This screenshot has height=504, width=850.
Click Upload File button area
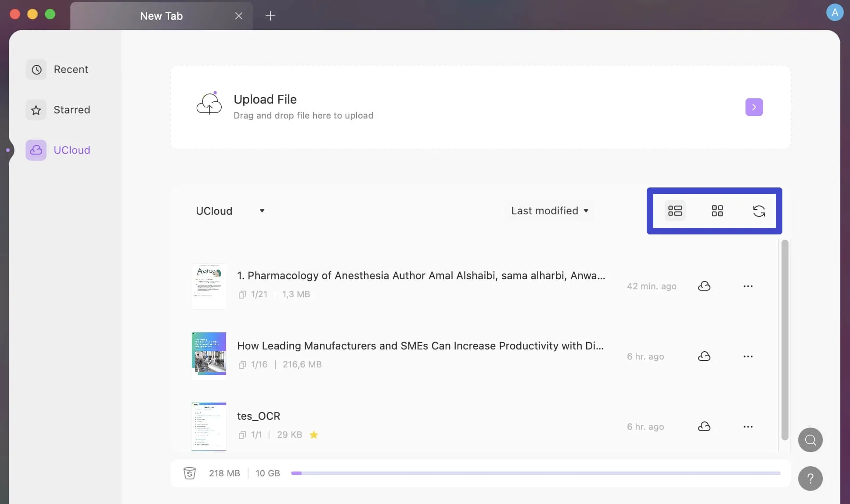click(479, 107)
